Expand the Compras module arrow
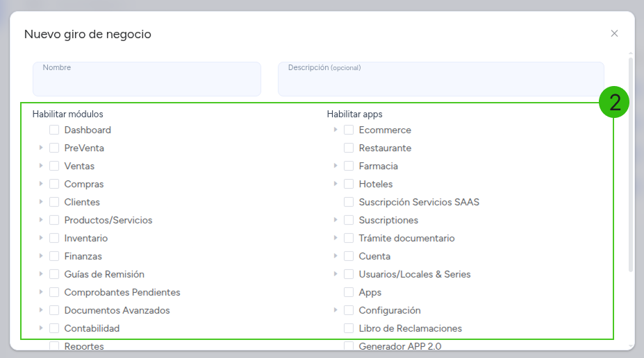Viewport: 644px width, 358px height. 41,184
